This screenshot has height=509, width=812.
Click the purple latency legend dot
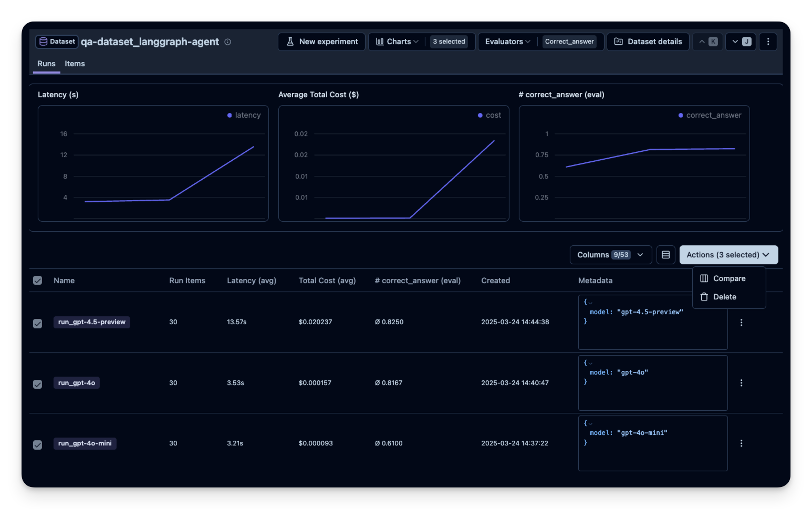point(229,115)
